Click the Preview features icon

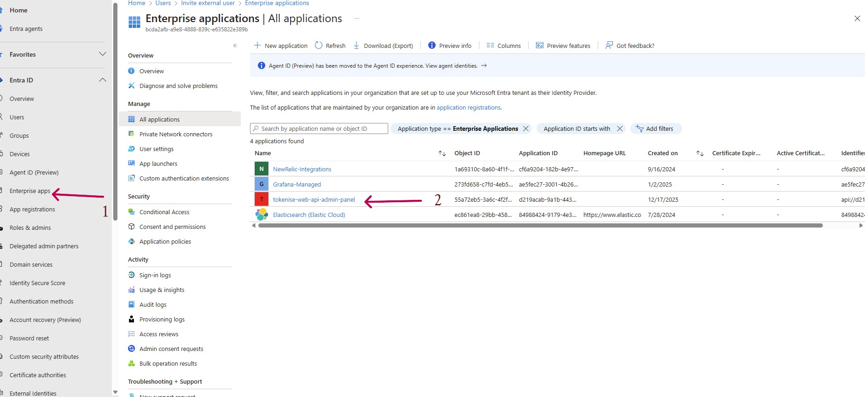tap(540, 45)
